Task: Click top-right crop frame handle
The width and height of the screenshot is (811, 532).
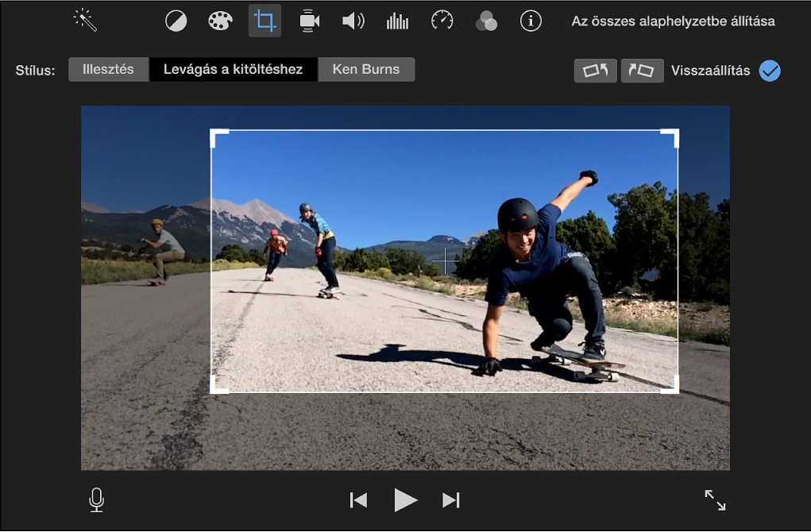Action: pos(670,137)
